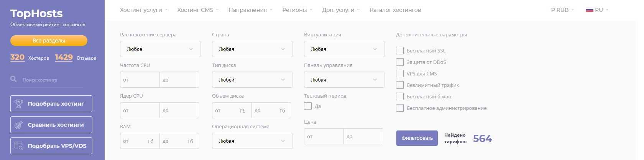Screen dimensions: 644x160
Task: Click the target icon beside Сравнить хостинги
Action: [x=18, y=125]
